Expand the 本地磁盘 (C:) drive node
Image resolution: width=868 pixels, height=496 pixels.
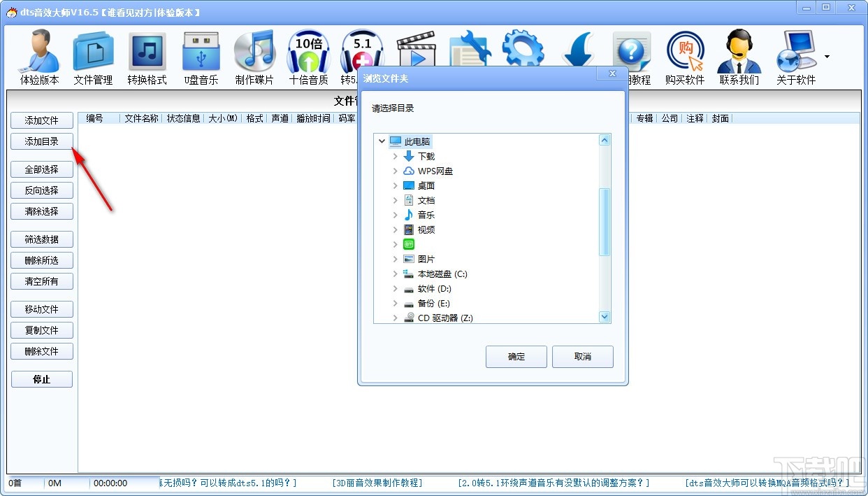(396, 274)
